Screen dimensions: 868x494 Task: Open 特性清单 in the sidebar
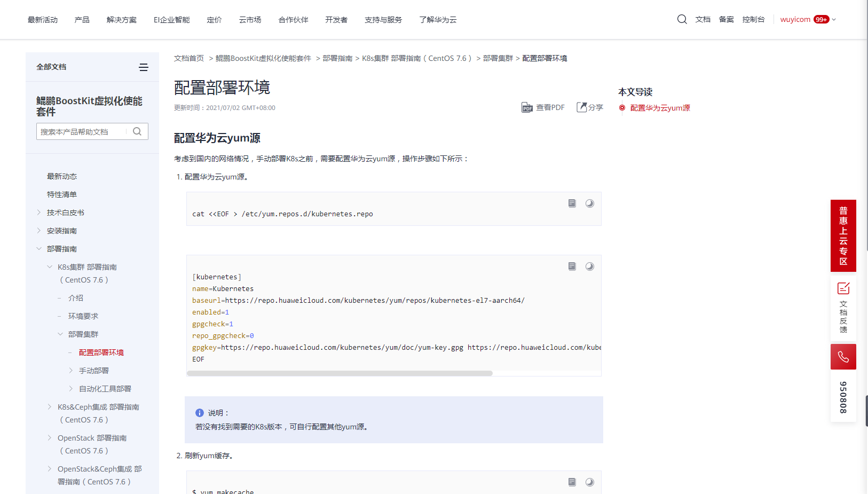pyautogui.click(x=62, y=194)
